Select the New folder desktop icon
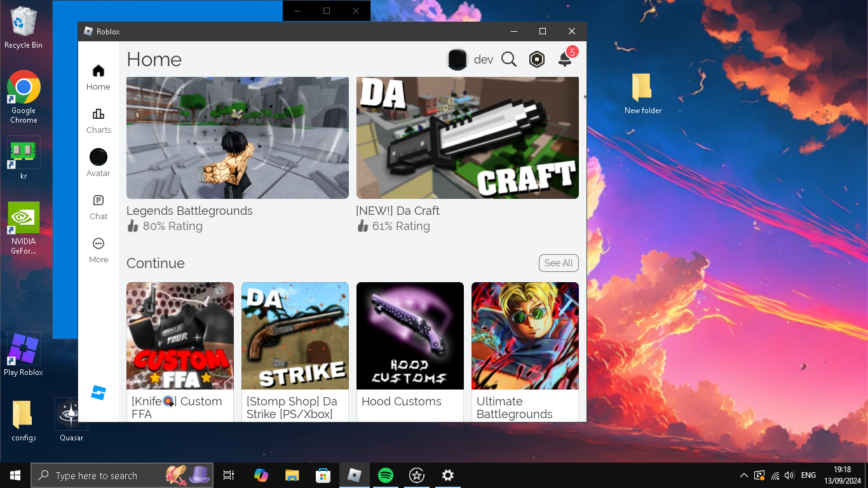 pos(643,93)
